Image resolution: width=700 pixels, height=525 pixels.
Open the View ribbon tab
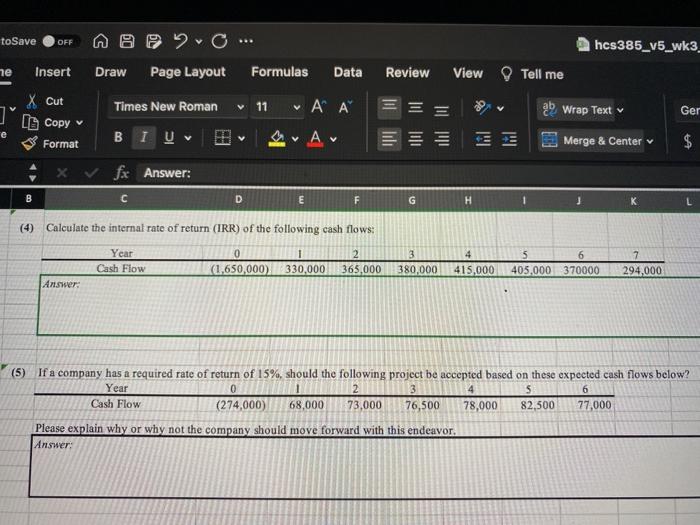(468, 73)
